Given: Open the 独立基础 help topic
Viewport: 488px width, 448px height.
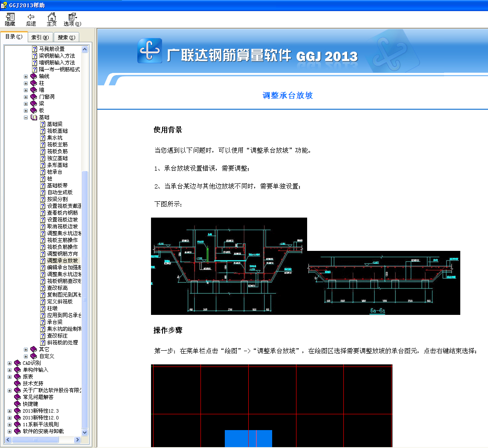Looking at the screenshot, I should [57, 158].
